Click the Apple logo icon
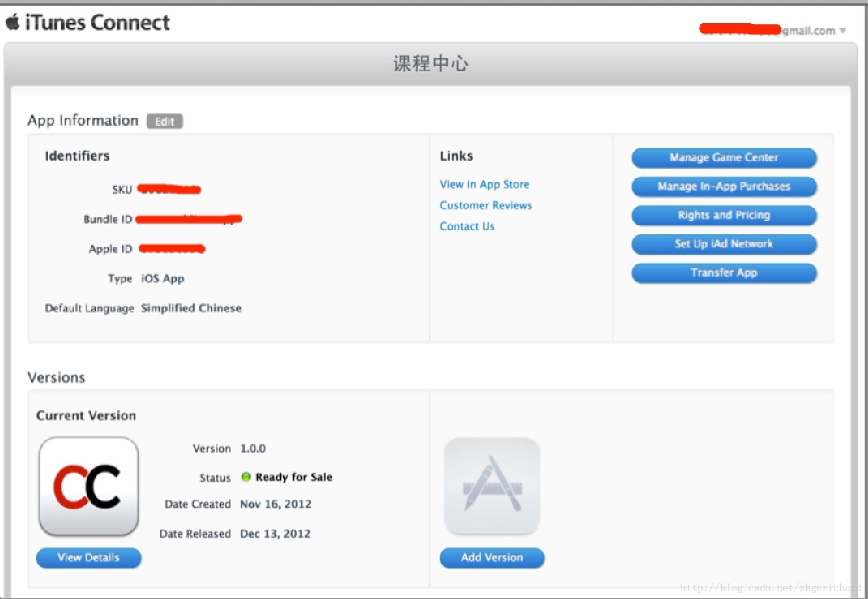Viewport: 868px width, 599px height. coord(12,22)
